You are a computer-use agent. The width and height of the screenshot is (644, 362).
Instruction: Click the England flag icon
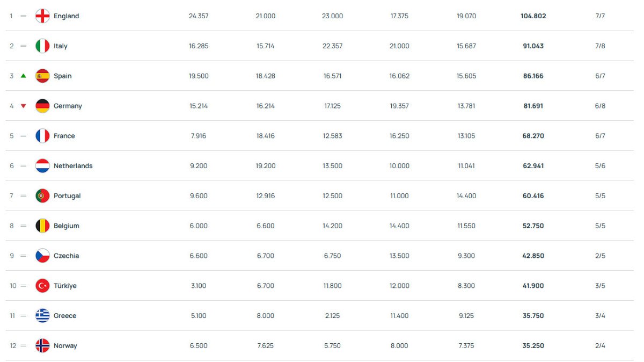[x=42, y=16]
